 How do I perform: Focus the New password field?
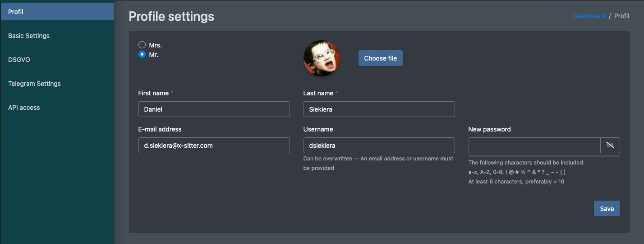[534, 145]
